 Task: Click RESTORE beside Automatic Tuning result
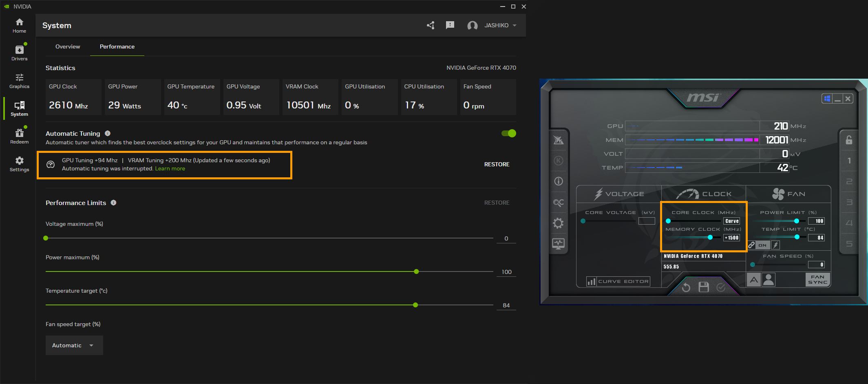[497, 164]
